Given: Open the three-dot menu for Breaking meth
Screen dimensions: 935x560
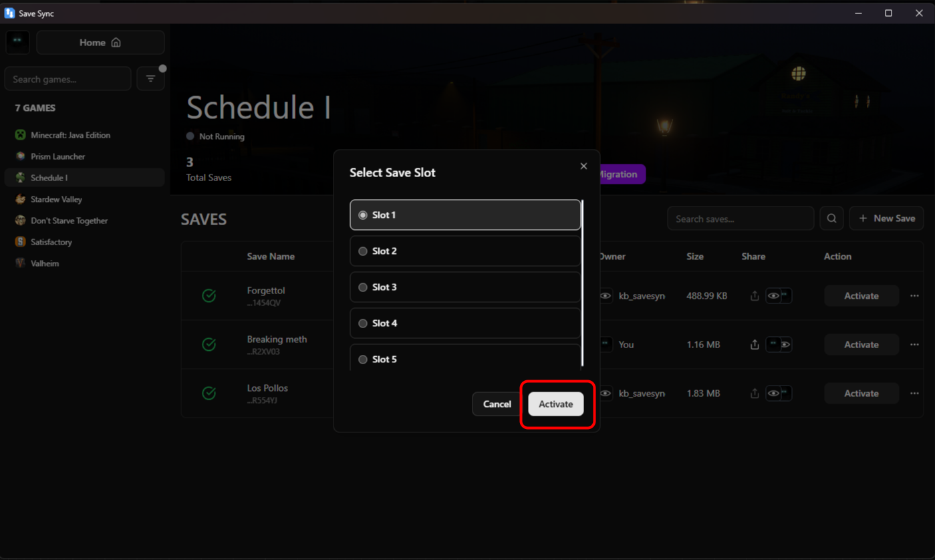Looking at the screenshot, I should click(x=914, y=344).
